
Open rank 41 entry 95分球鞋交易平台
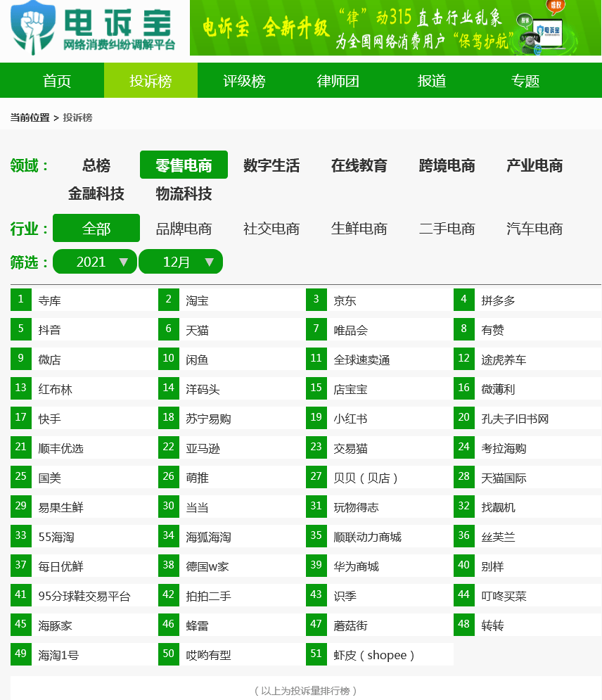click(84, 596)
